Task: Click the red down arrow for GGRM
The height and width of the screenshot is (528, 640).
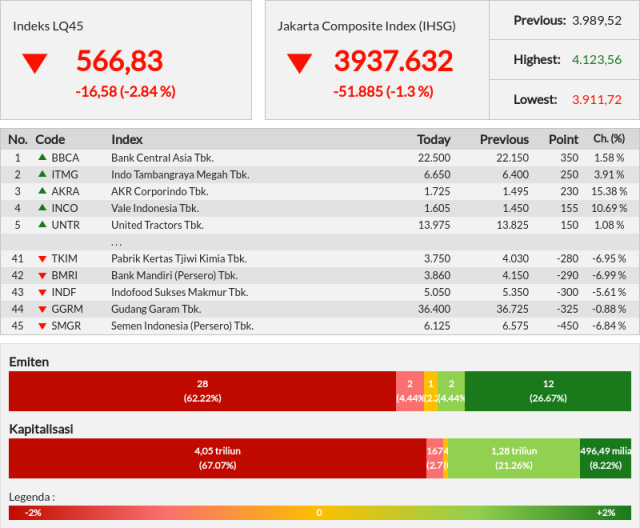Action: (42, 309)
